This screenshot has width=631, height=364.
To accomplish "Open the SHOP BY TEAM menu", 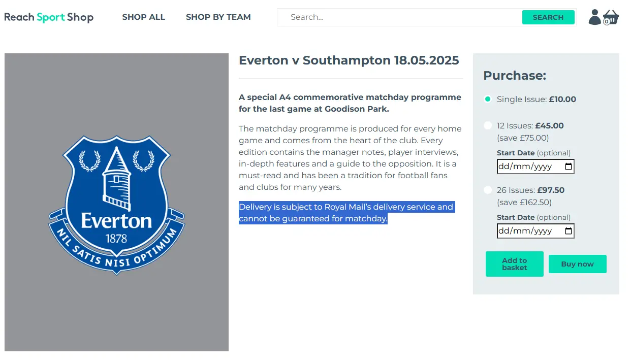I will [218, 17].
